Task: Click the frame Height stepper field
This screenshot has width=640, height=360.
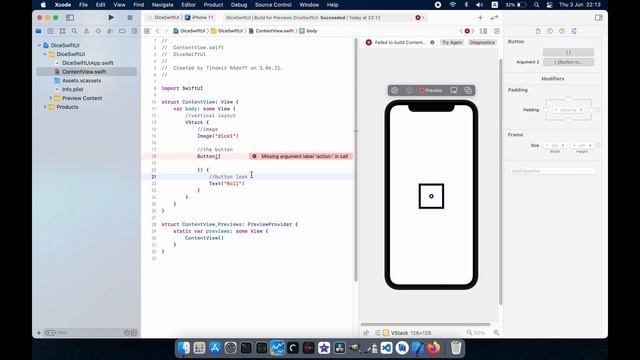Action: coord(582,146)
